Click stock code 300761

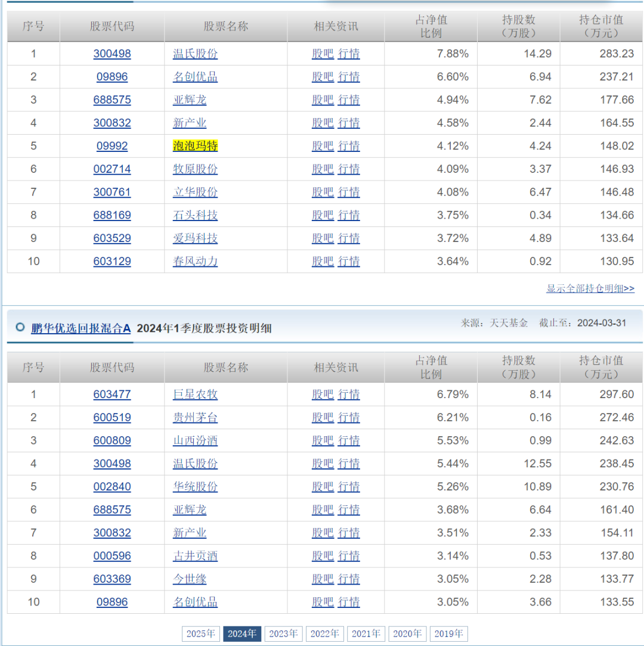click(112, 192)
